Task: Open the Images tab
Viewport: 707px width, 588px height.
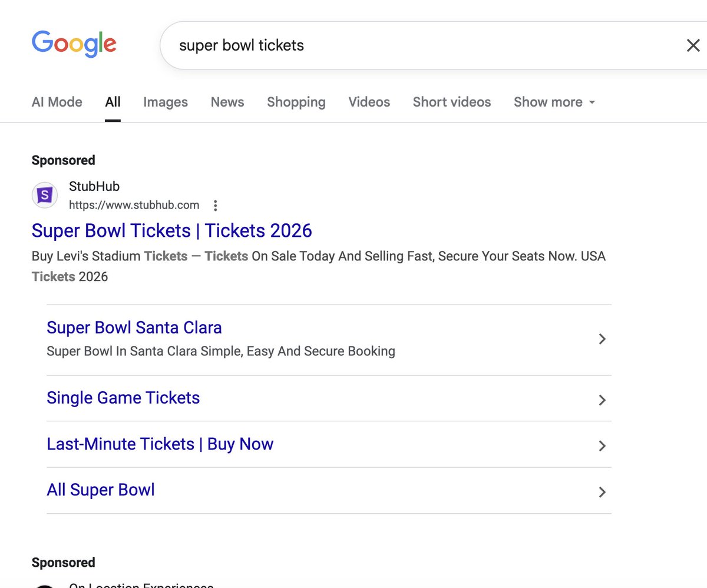Action: pos(166,102)
